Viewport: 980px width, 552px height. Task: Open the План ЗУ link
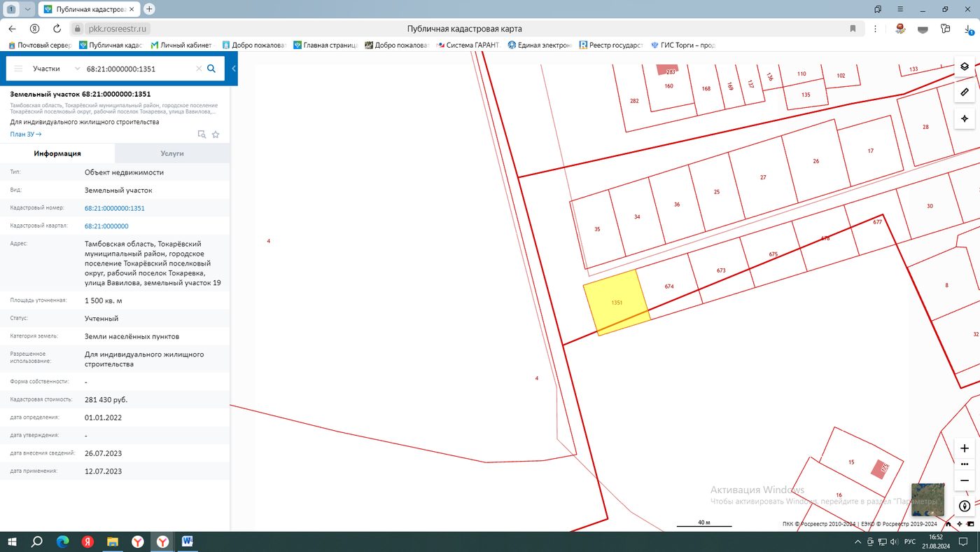[x=26, y=134]
